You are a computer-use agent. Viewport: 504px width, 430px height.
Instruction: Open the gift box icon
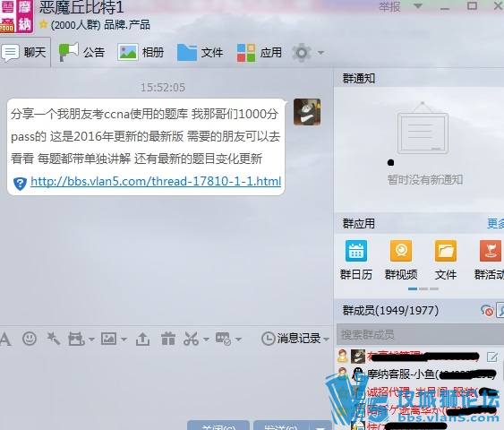click(168, 339)
